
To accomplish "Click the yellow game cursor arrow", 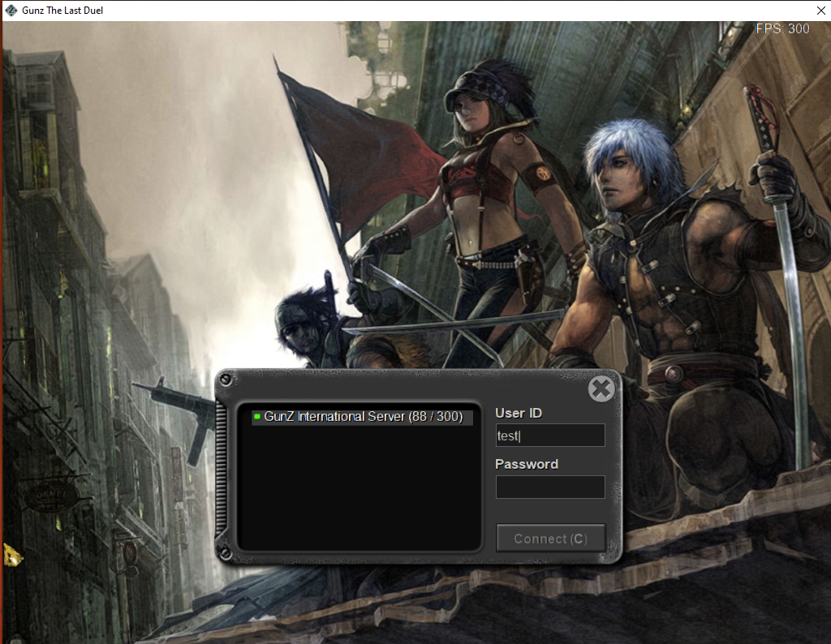I will [11, 555].
